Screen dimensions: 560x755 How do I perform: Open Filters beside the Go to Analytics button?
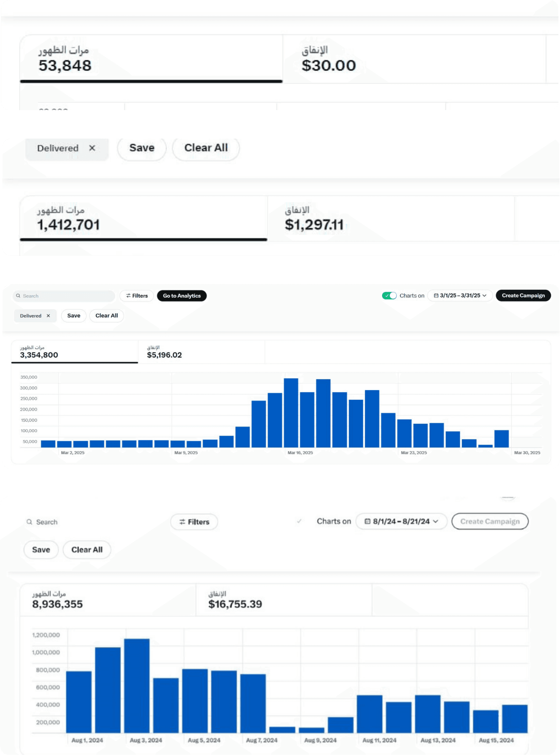tap(137, 296)
